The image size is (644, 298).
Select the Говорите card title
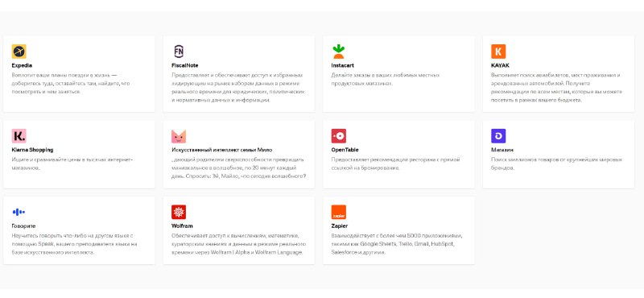tap(23, 226)
